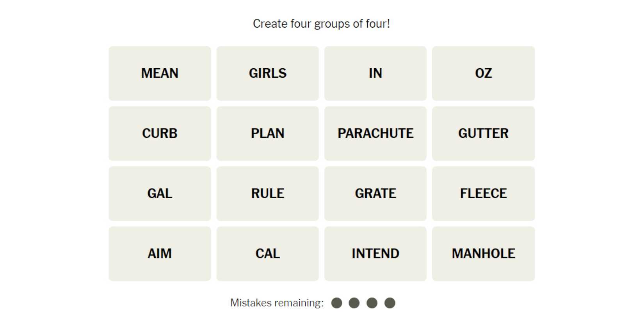Select the GIRLS word tile
The image size is (644, 322).
pos(267,73)
